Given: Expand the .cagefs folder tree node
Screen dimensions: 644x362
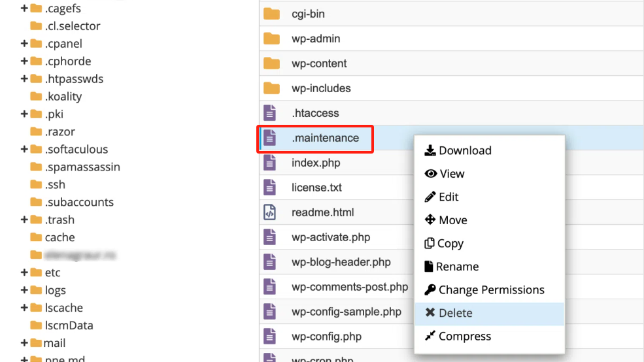Looking at the screenshot, I should click(x=24, y=8).
